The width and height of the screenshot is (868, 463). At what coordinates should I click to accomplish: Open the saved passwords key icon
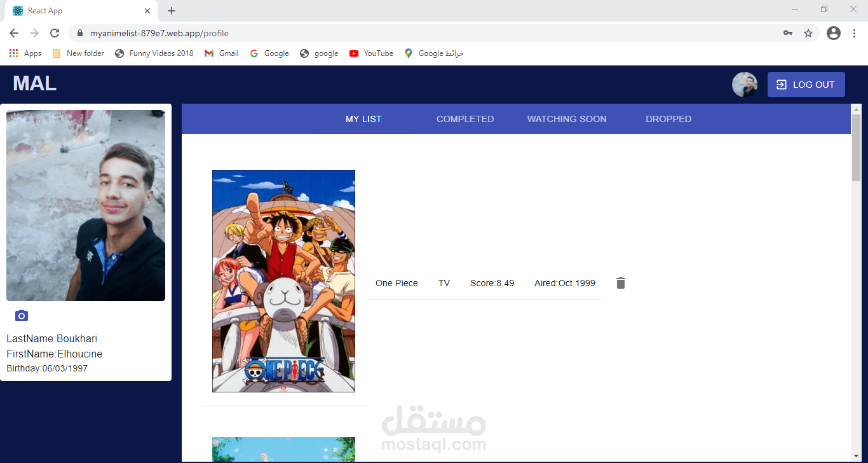click(788, 33)
